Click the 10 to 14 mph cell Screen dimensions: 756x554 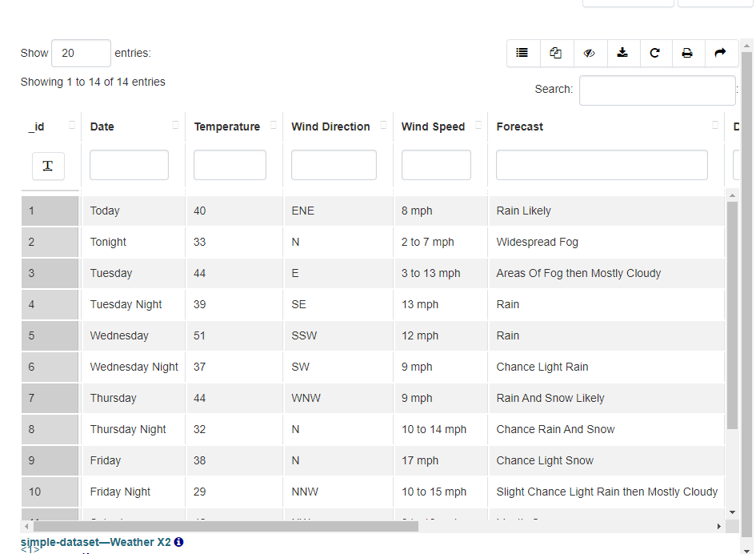pos(441,429)
